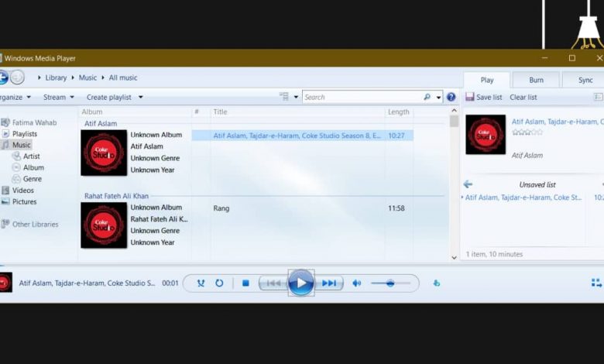Screen dimensions: 604x364
Task: Click the Create playlist button
Action: 109,97
